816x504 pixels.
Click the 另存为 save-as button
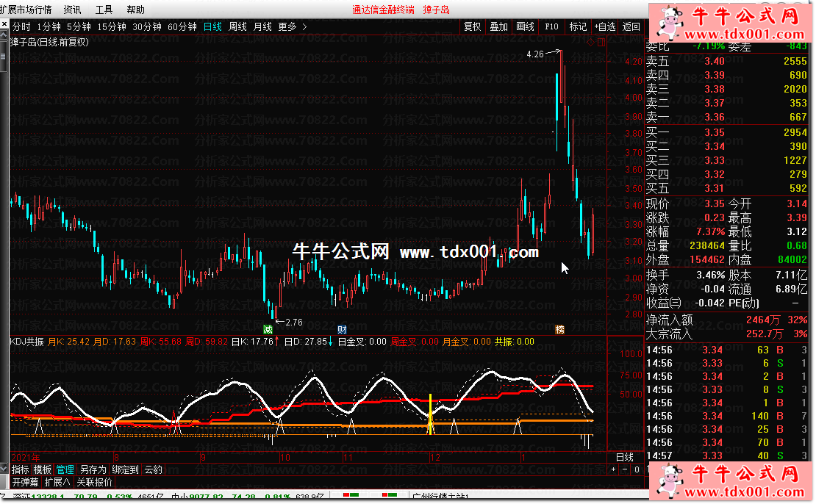pyautogui.click(x=93, y=469)
